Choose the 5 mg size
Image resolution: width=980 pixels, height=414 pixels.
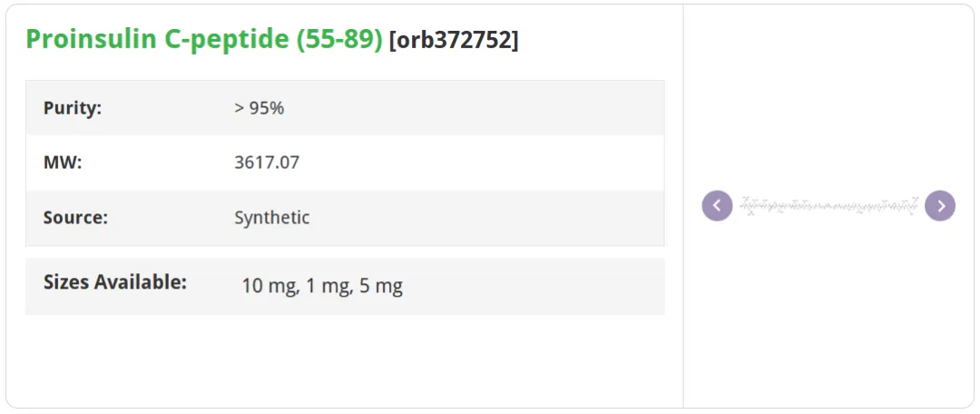[381, 286]
